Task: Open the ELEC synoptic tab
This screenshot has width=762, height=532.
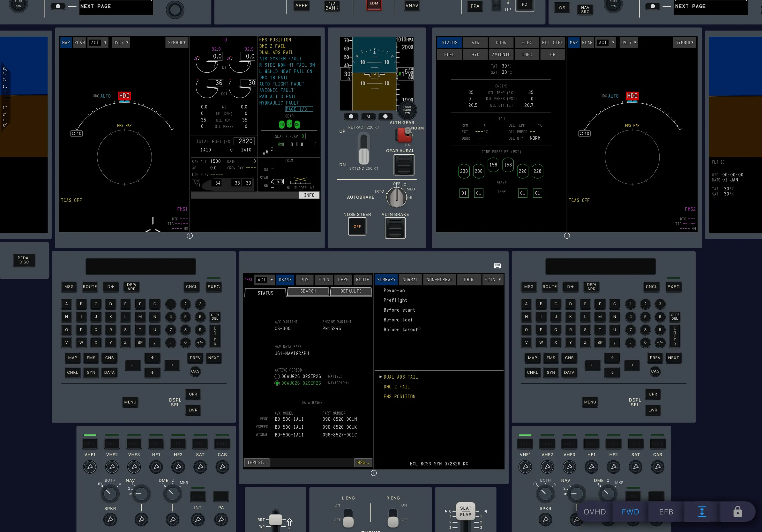Action: click(x=527, y=42)
